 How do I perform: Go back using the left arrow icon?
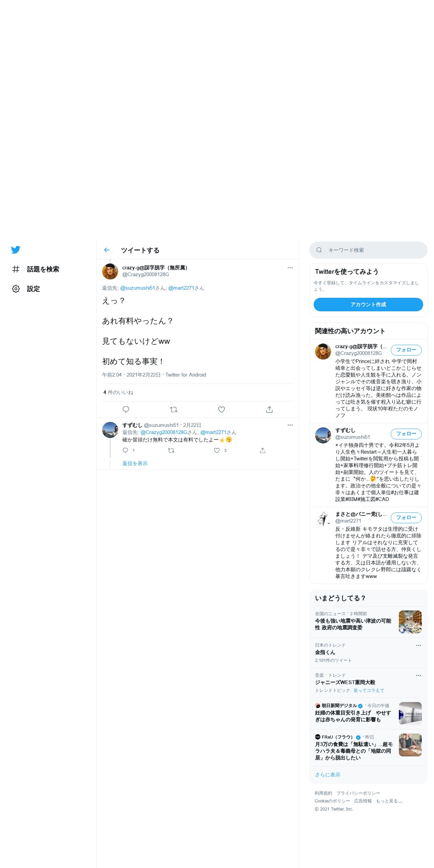[x=107, y=250]
